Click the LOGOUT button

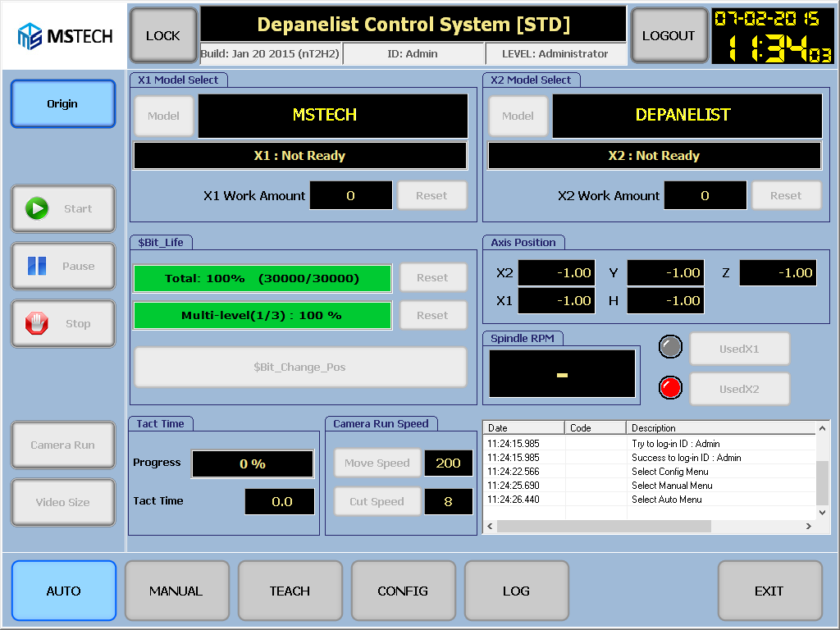click(x=669, y=35)
